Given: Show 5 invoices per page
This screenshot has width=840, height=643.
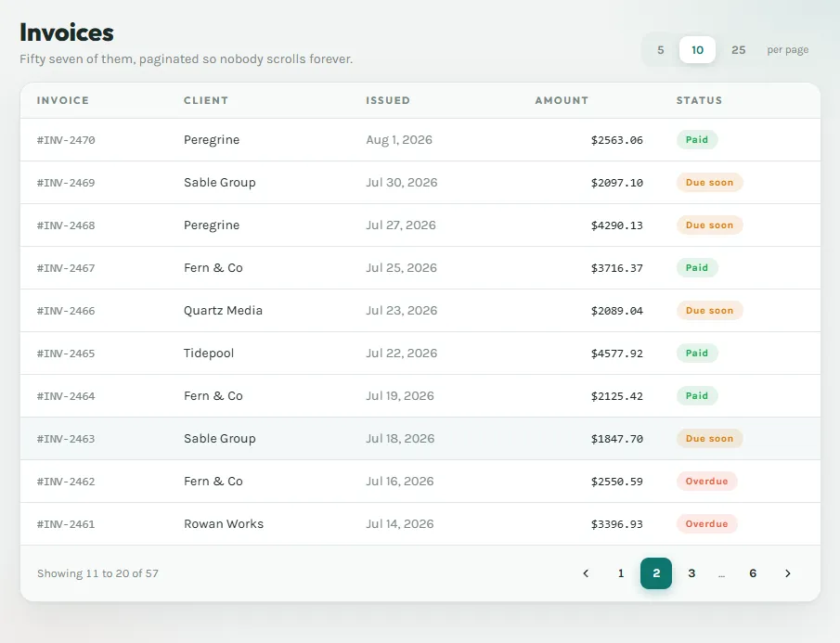Looking at the screenshot, I should 661,50.
